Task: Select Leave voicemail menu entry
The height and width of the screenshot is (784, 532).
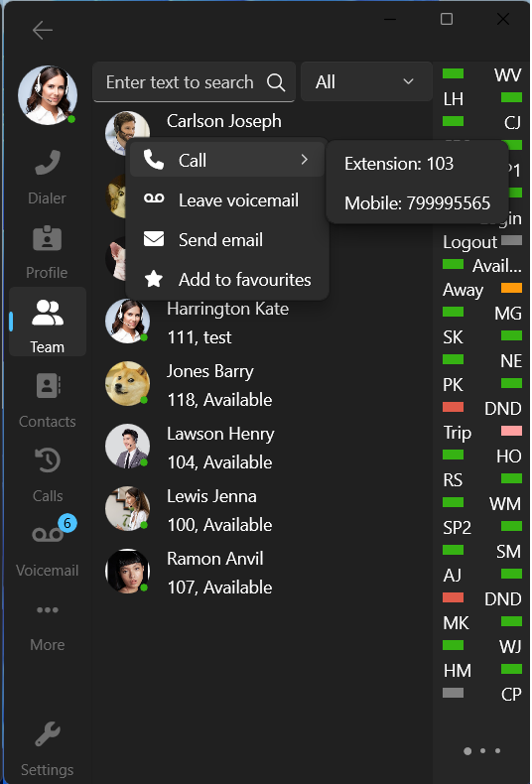Action: click(227, 200)
